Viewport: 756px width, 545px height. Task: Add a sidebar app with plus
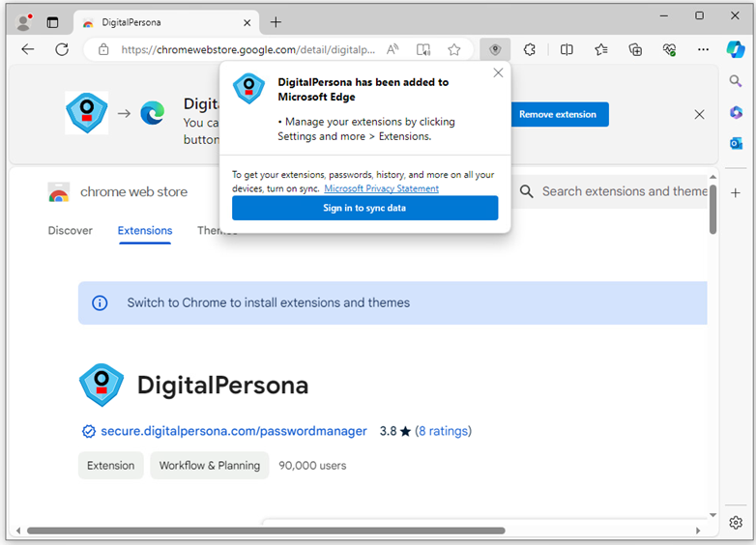(736, 193)
